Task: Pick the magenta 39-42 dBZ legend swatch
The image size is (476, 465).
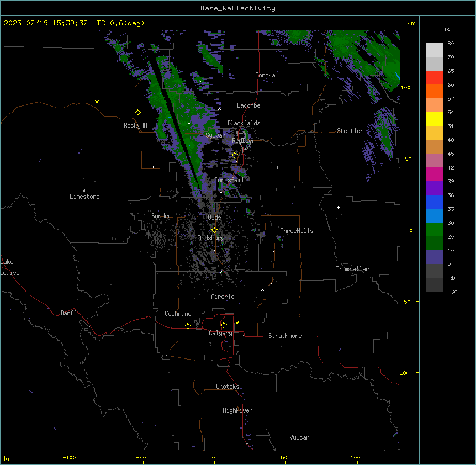Action: pos(434,174)
